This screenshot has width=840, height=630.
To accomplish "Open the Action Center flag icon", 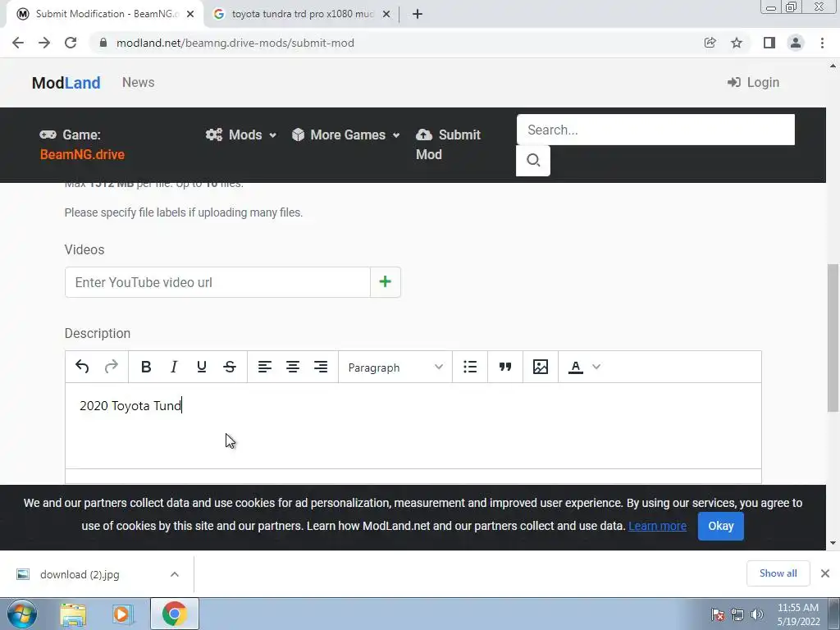I will tap(718, 614).
